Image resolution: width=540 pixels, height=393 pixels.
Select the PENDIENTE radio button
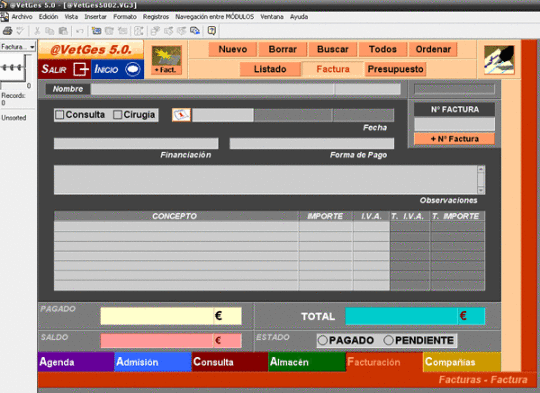[x=388, y=340]
